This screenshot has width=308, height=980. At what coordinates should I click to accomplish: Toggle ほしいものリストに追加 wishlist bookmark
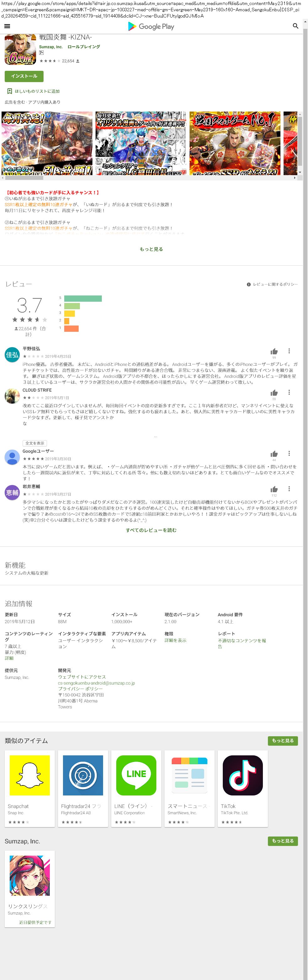point(10,91)
